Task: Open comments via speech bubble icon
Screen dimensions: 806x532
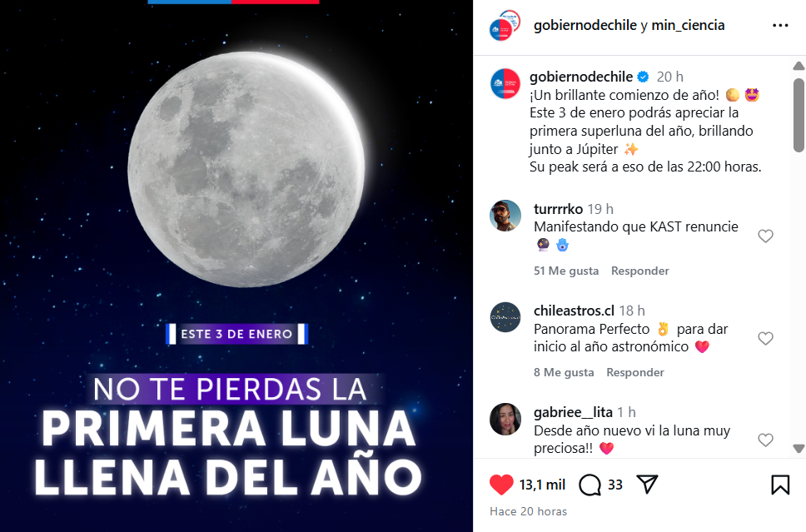Action: click(x=590, y=485)
